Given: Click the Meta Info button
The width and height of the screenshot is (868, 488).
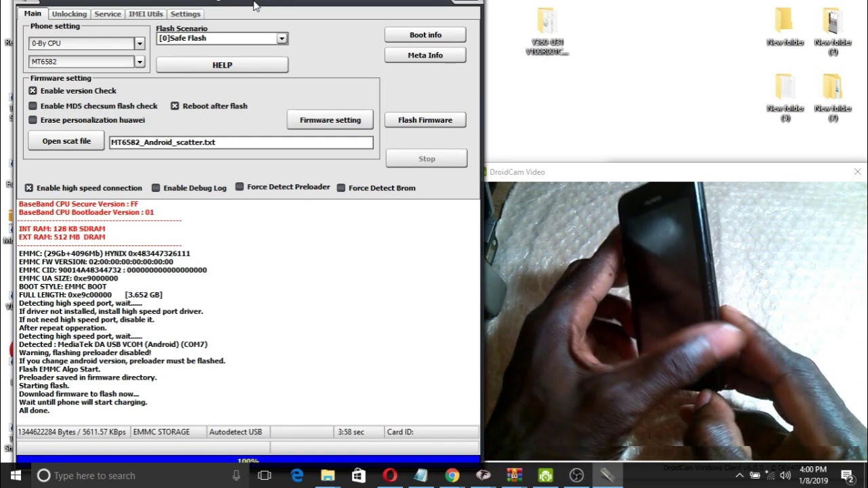Looking at the screenshot, I should pos(425,56).
